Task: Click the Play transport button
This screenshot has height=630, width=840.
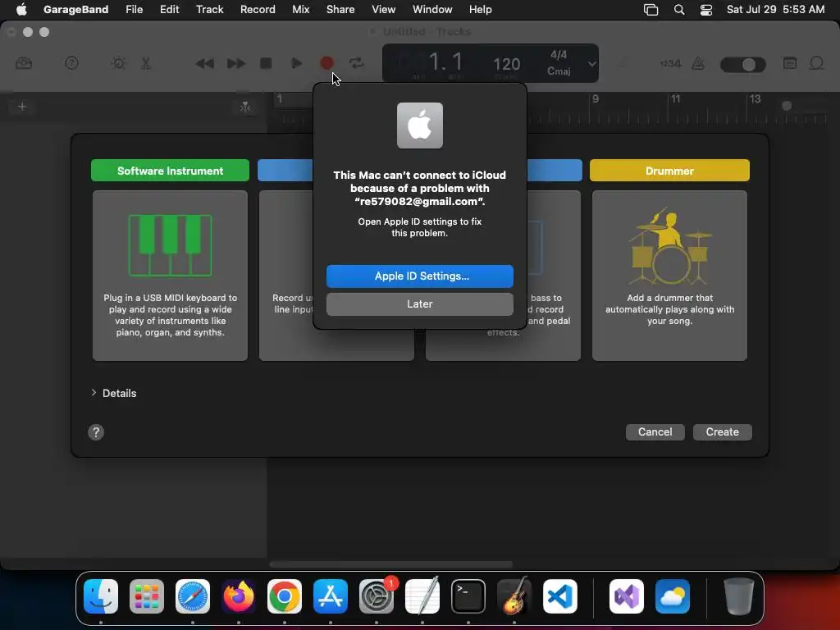Action: pyautogui.click(x=296, y=63)
